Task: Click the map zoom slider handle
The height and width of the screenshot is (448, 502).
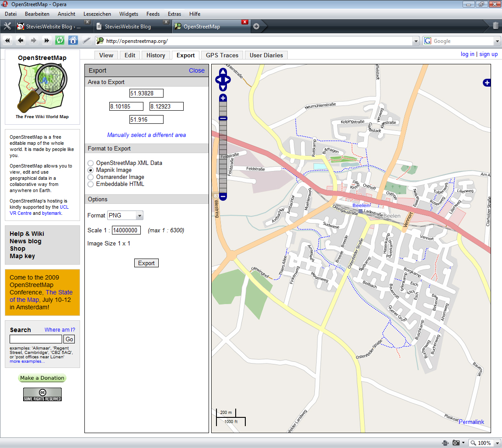Action: tap(223, 119)
